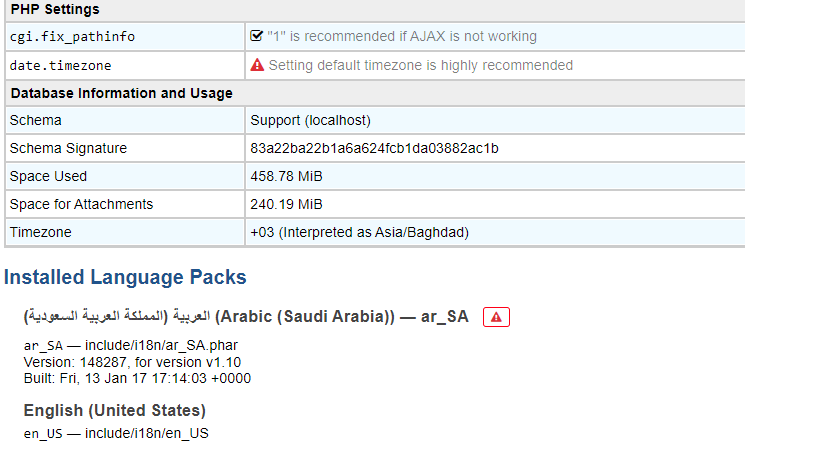
Task: Click the date.timezone red warning triangle
Action: pos(257,65)
